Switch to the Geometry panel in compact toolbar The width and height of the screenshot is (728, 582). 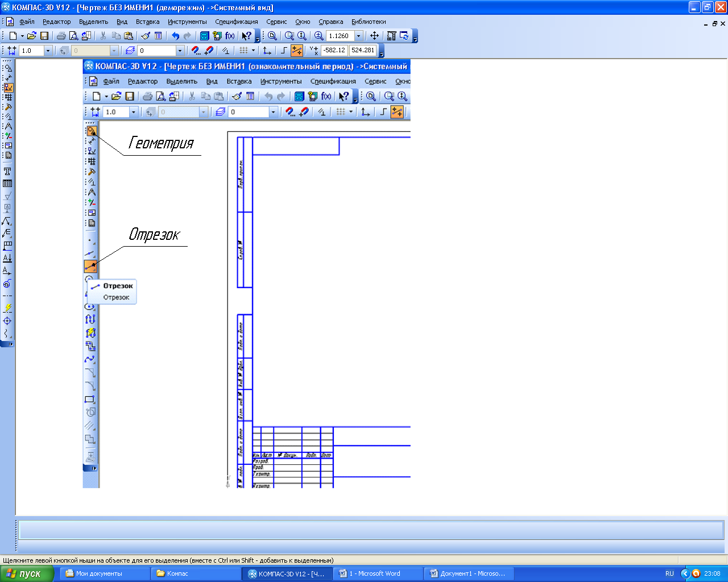pyautogui.click(x=8, y=68)
